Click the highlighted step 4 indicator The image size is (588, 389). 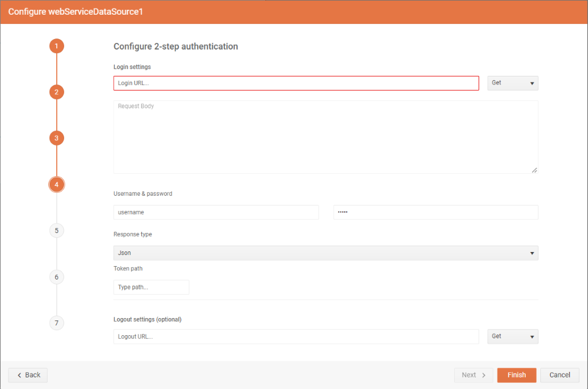tap(56, 184)
